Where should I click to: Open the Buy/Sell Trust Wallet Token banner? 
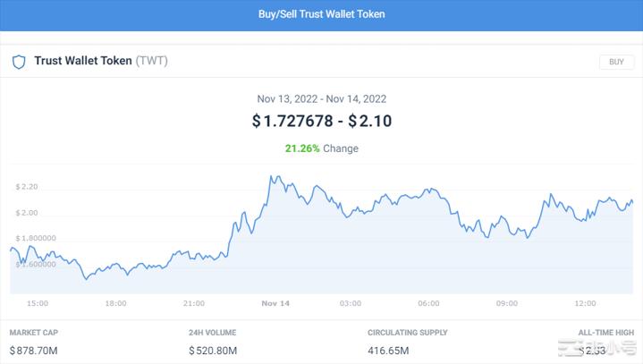coord(321,15)
